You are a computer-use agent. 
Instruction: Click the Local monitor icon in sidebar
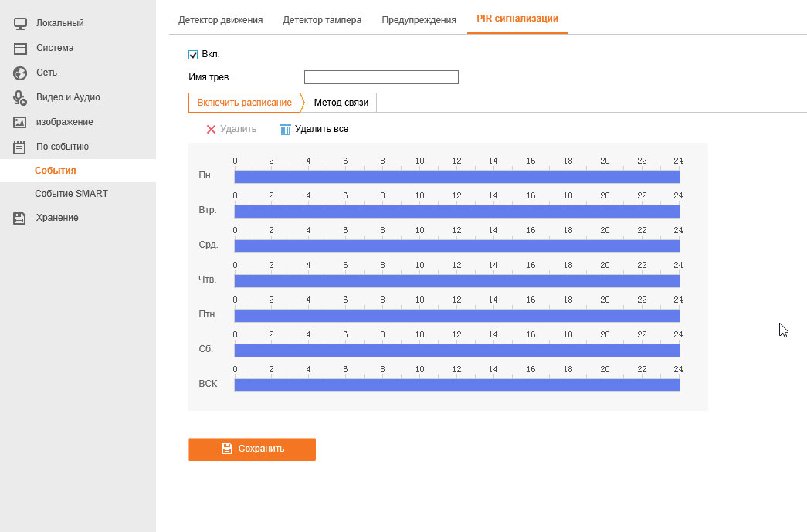pos(21,23)
